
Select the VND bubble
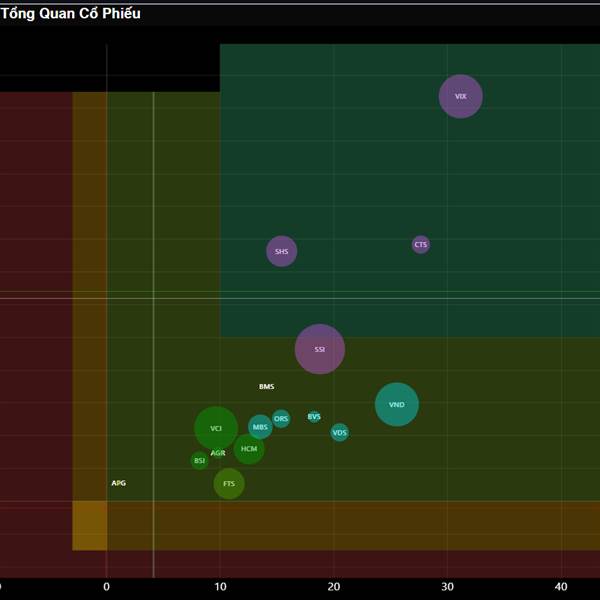pos(396,404)
